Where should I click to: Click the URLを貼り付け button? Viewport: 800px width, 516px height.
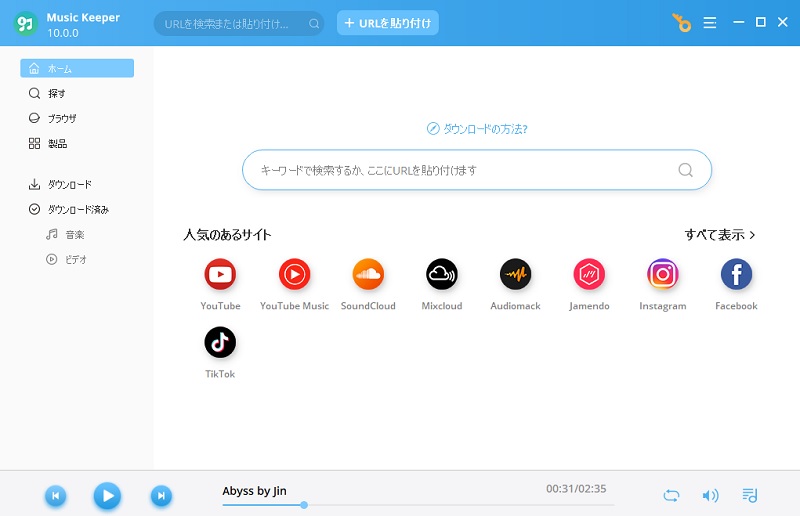[x=388, y=23]
